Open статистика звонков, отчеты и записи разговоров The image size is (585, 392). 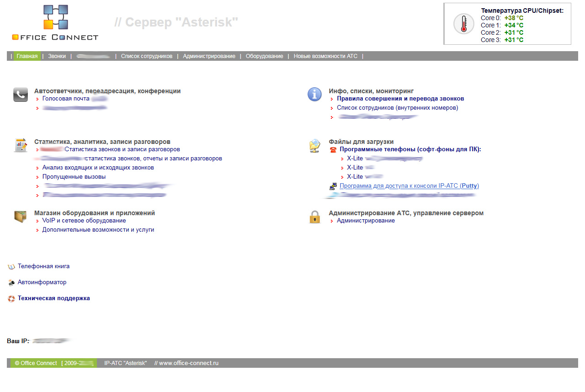click(x=154, y=159)
